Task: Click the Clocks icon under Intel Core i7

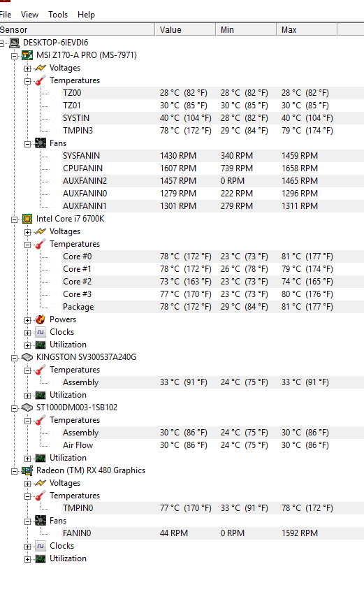Action: pyautogui.click(x=41, y=332)
